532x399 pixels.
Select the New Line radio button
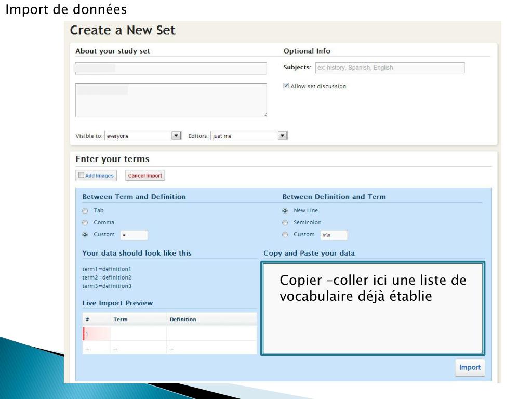(285, 211)
